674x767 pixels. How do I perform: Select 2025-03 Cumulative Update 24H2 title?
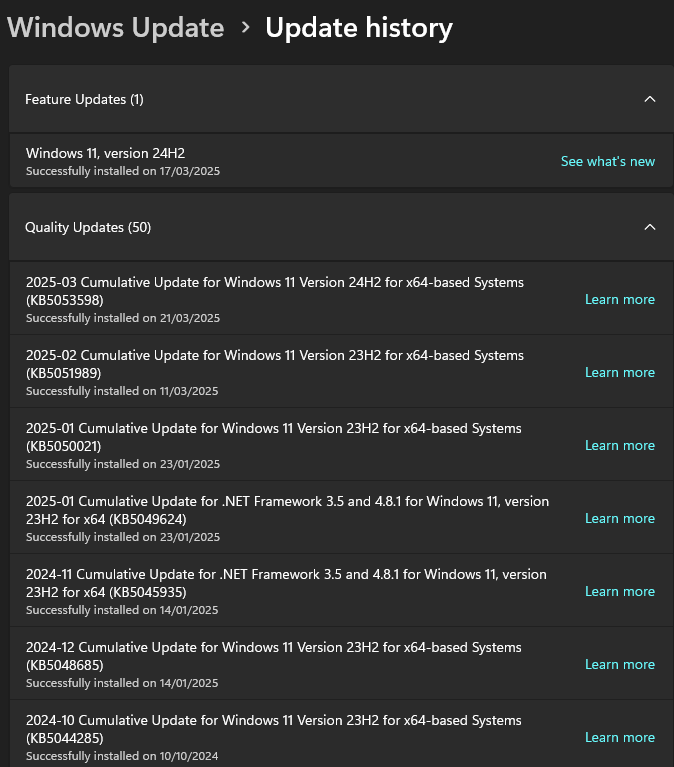[x=275, y=291]
